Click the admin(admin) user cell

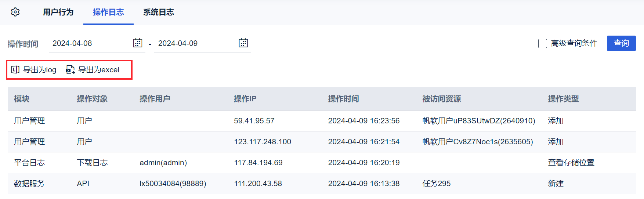(163, 163)
